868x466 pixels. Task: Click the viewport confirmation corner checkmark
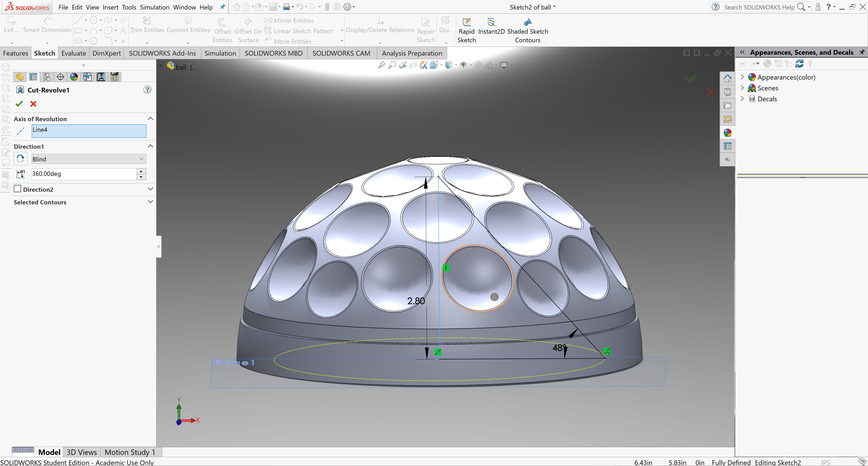(x=690, y=79)
